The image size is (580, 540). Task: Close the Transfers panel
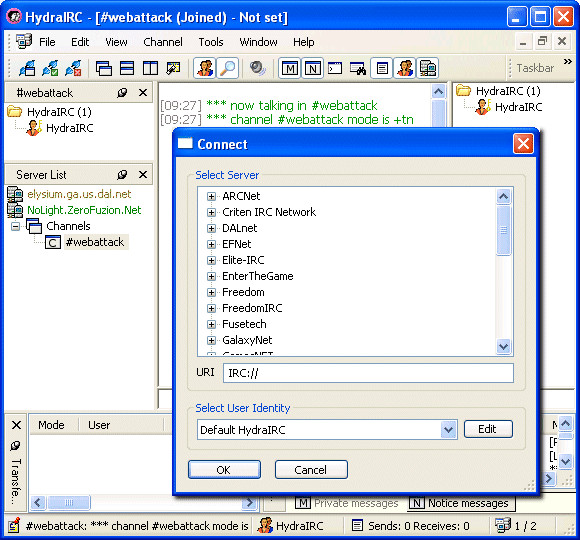point(16,425)
